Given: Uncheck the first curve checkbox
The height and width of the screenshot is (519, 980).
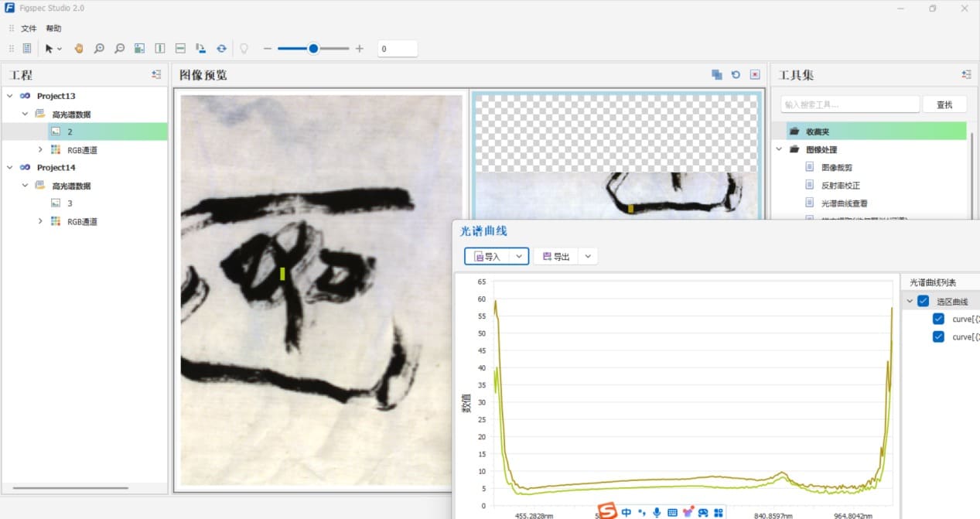Looking at the screenshot, I should coord(938,319).
